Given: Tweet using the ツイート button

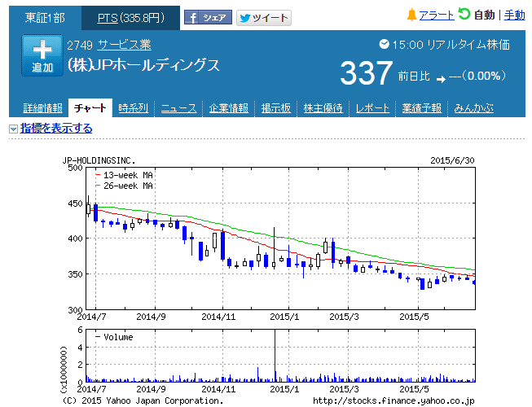Looking at the screenshot, I should click(x=264, y=18).
